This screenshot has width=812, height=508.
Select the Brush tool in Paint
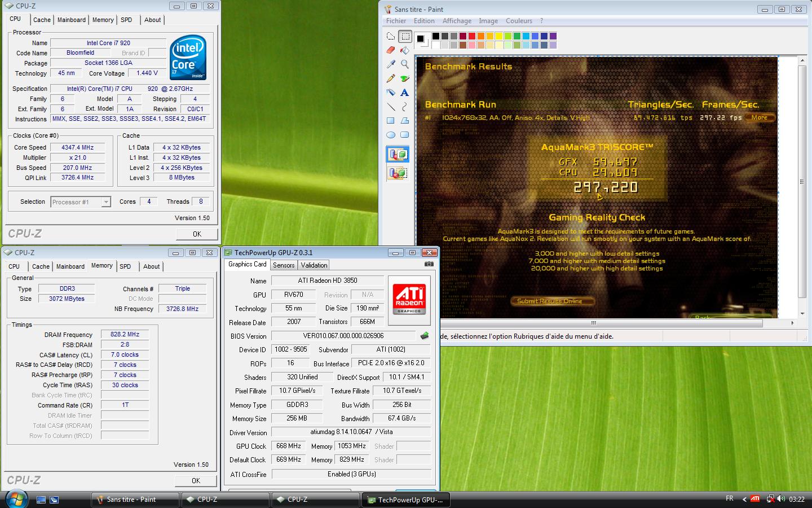pyautogui.click(x=405, y=78)
